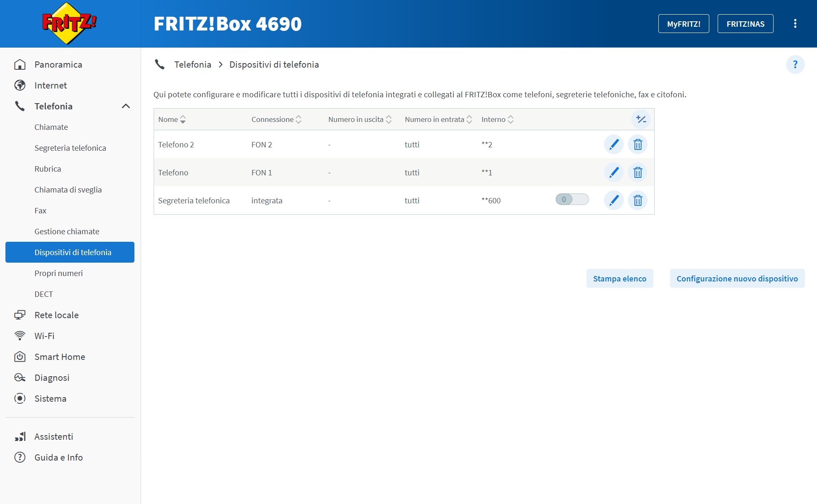Open FRITZ!NAS
The width and height of the screenshot is (817, 504).
pyautogui.click(x=745, y=23)
